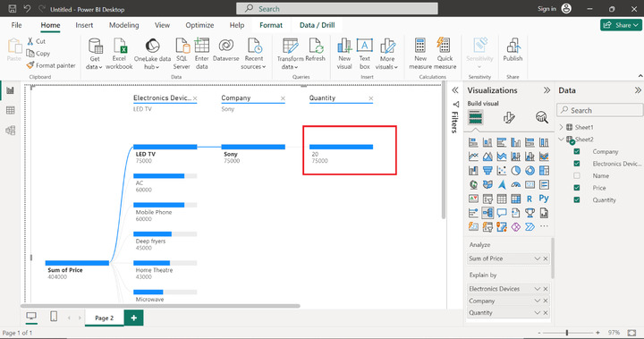Collapse the Visualizations pane
The width and height of the screenshot is (644, 339).
click(x=547, y=90)
